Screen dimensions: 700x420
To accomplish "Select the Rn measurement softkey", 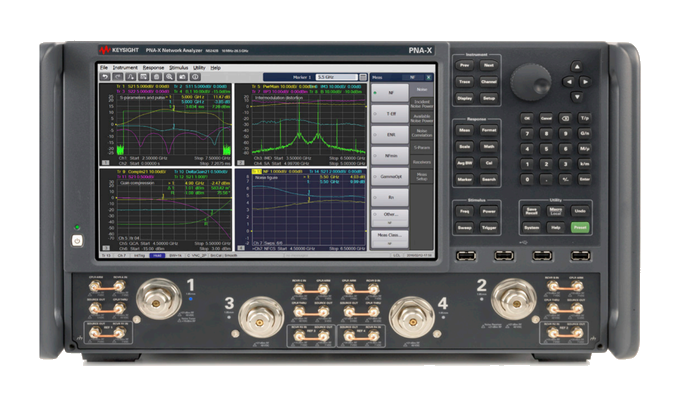I will click(390, 197).
